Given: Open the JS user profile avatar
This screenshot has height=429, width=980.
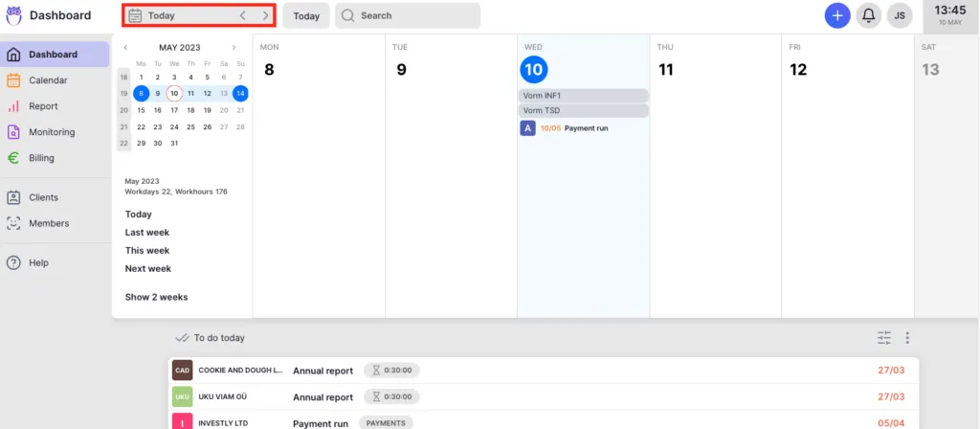Looking at the screenshot, I should pyautogui.click(x=900, y=15).
